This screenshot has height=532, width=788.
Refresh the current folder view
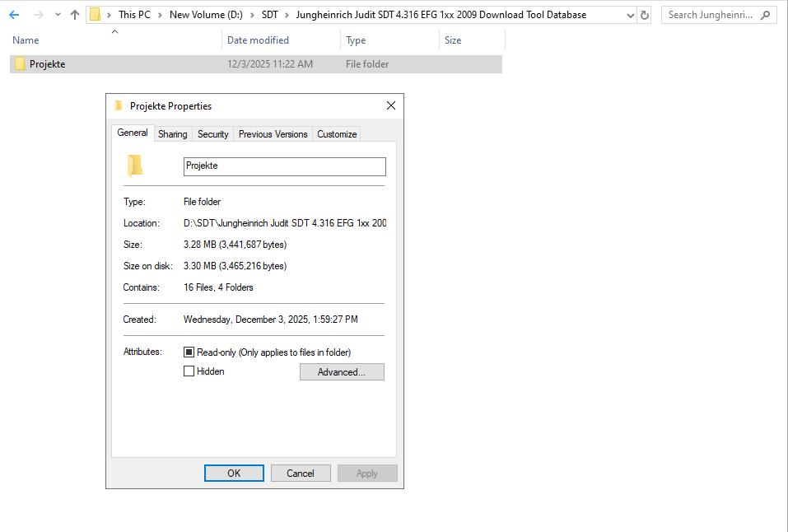click(644, 15)
